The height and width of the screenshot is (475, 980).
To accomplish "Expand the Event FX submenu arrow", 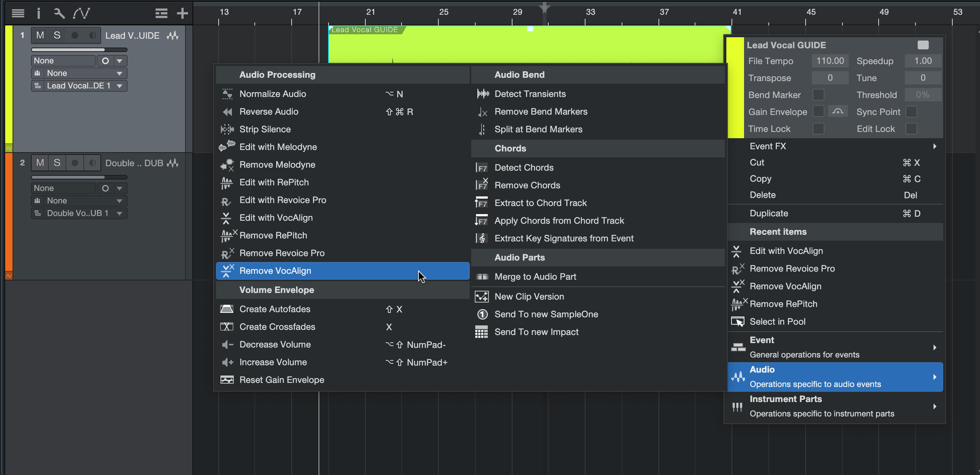I will 935,146.
